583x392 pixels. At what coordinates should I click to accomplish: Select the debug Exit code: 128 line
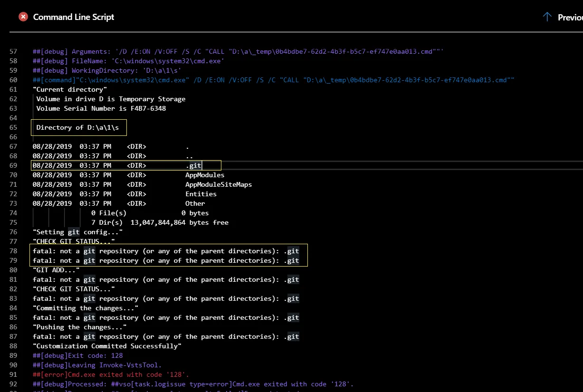pos(78,355)
